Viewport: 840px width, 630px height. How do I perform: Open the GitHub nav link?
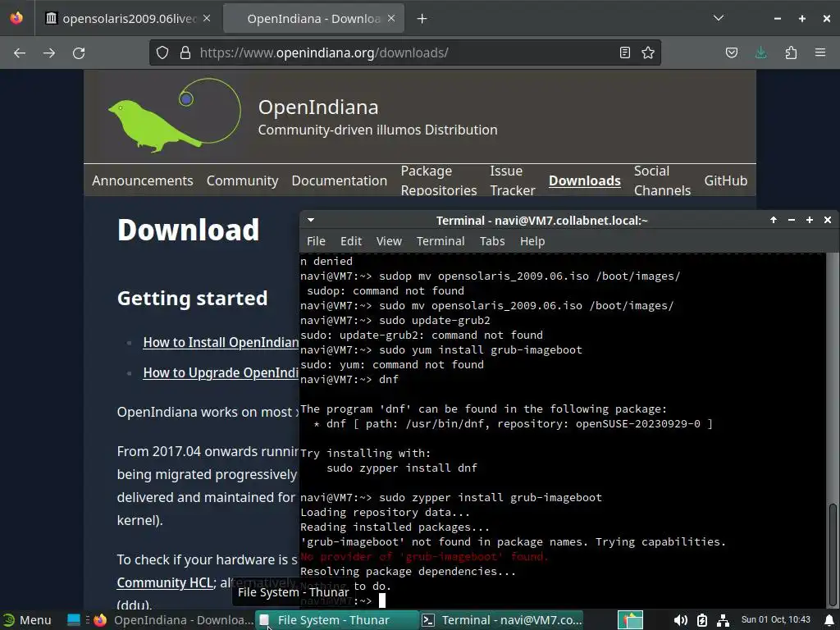725,180
